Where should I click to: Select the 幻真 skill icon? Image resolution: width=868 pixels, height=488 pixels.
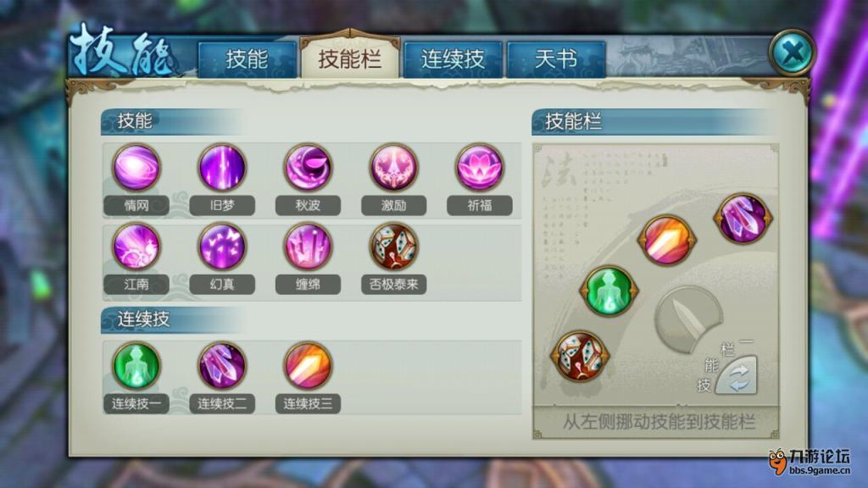[222, 247]
